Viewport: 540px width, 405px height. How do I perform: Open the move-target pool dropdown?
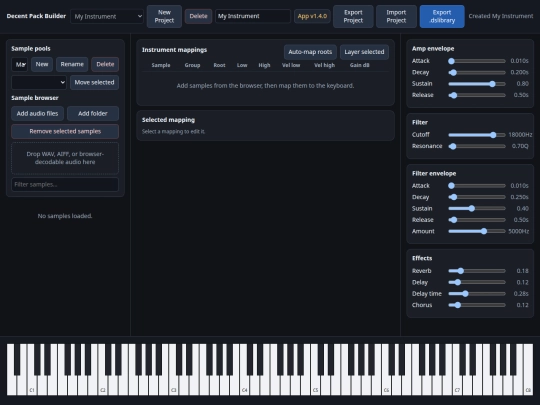(x=39, y=82)
